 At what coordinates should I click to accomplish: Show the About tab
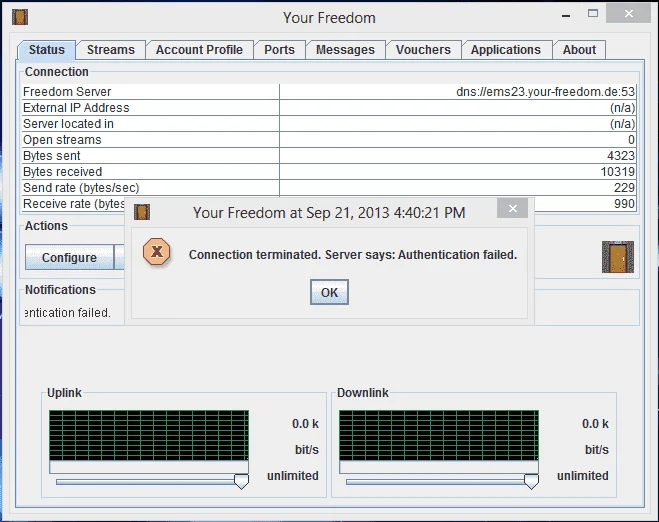(579, 50)
